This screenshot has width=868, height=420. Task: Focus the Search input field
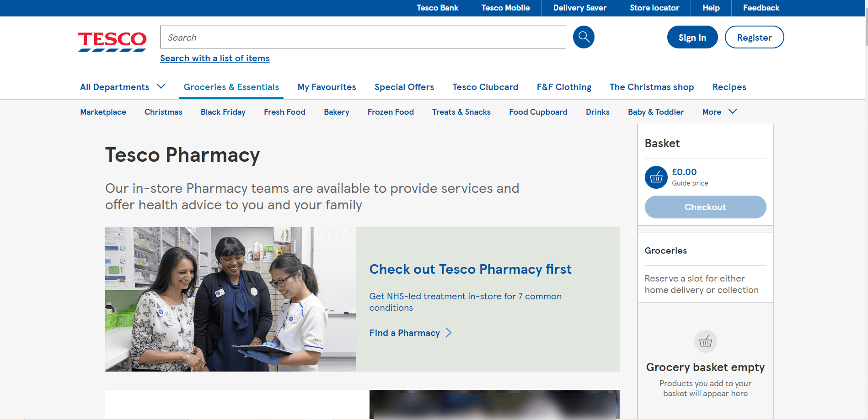(363, 37)
